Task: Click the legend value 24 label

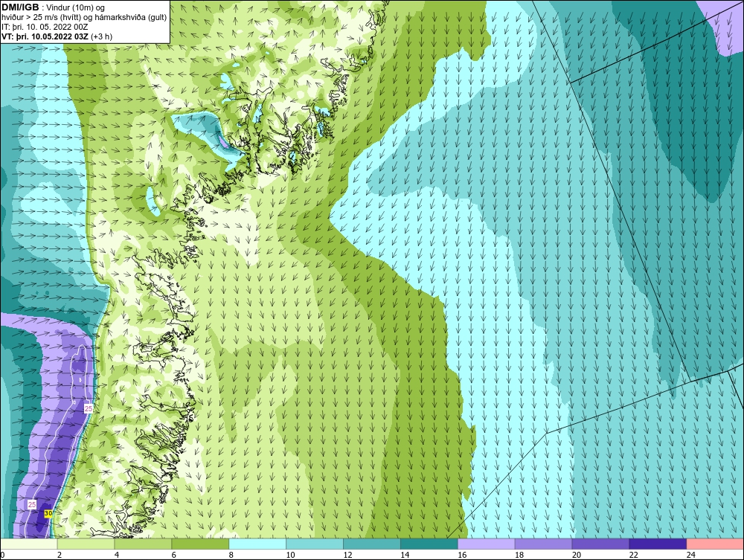Action: pyautogui.click(x=691, y=555)
